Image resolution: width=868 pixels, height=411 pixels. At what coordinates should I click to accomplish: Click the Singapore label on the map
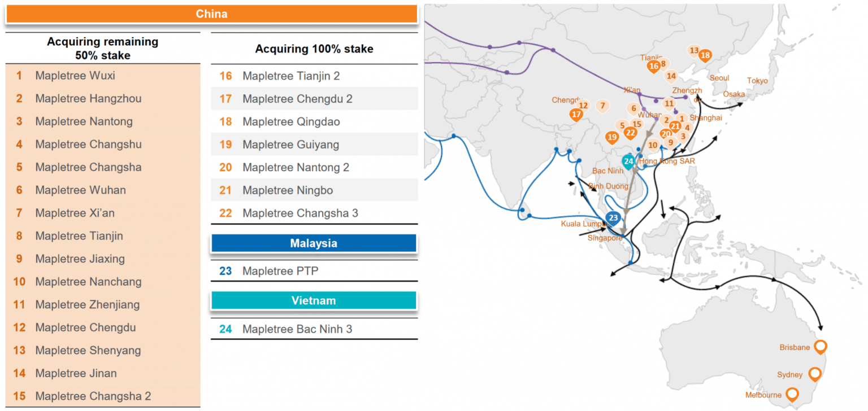[605, 238]
